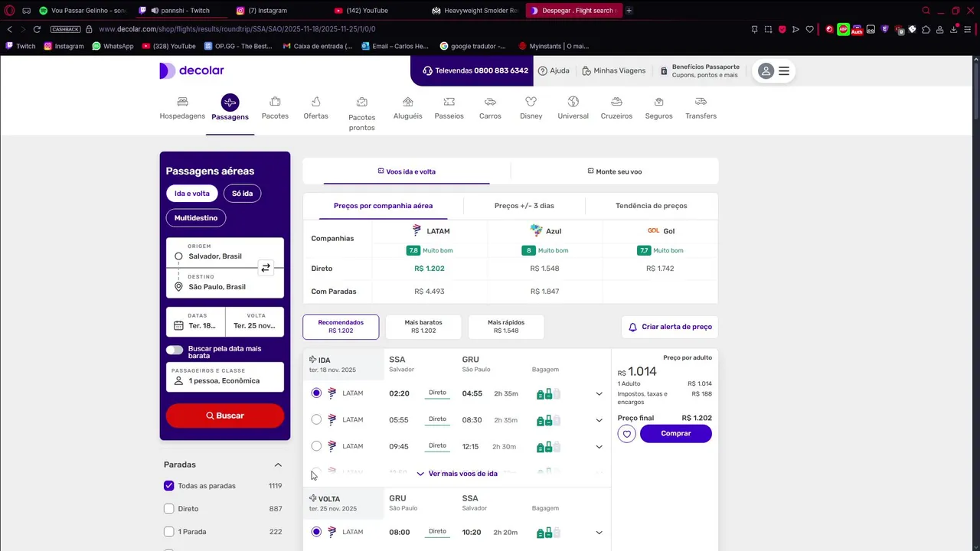Click Criar alerta de preço button
Viewport: 980px width, 551px height.
point(670,327)
